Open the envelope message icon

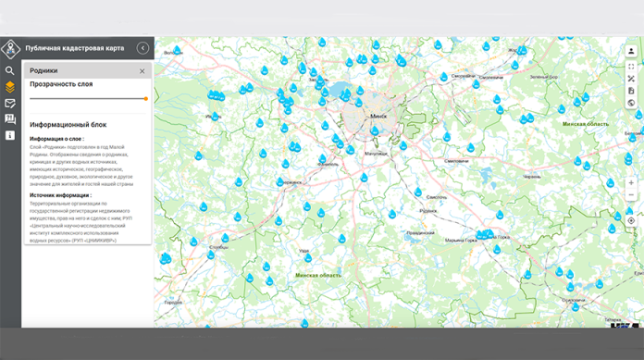(x=10, y=104)
